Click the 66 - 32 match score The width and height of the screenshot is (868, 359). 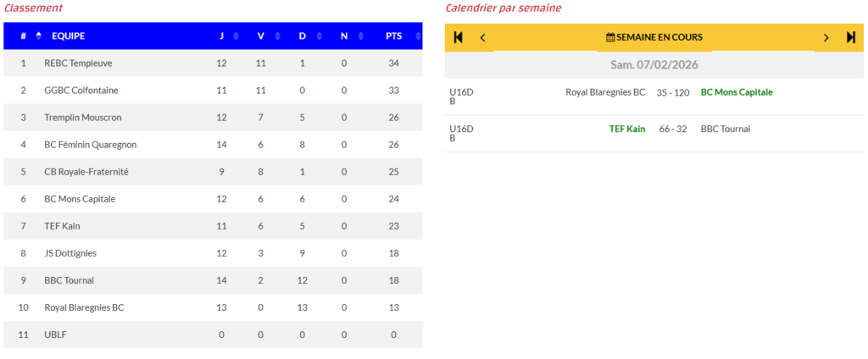pos(673,129)
